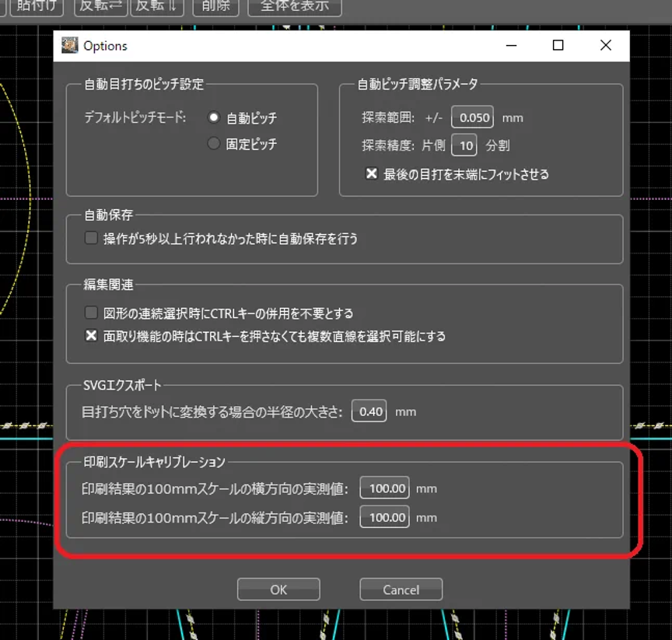This screenshot has height=640, width=672.
Task: Click the 印刷スケールキャリブレーション group title
Action: [x=154, y=462]
